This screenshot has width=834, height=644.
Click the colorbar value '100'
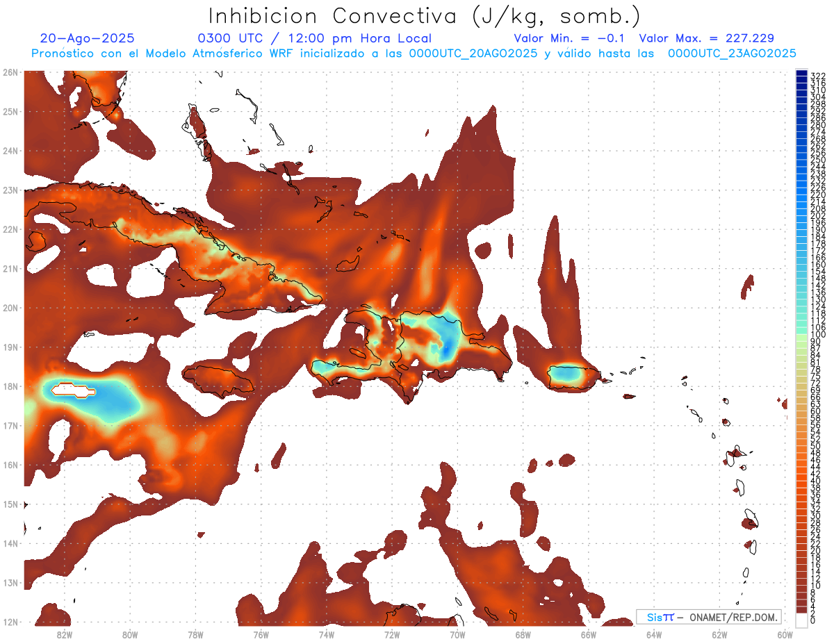818,335
